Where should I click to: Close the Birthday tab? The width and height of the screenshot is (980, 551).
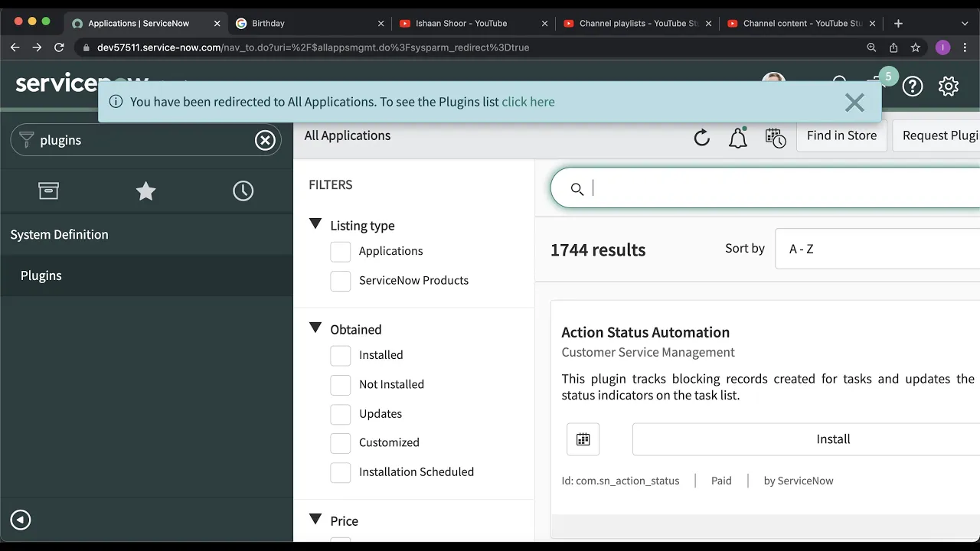click(381, 23)
